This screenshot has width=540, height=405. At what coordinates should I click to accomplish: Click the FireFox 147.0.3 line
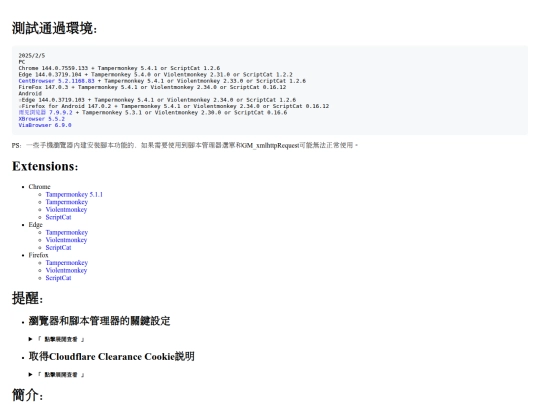pyautogui.click(x=152, y=87)
